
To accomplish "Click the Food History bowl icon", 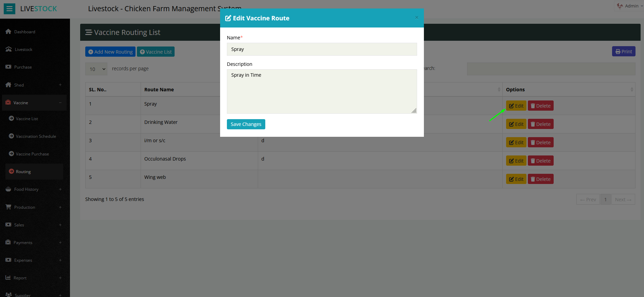I will 8,189.
